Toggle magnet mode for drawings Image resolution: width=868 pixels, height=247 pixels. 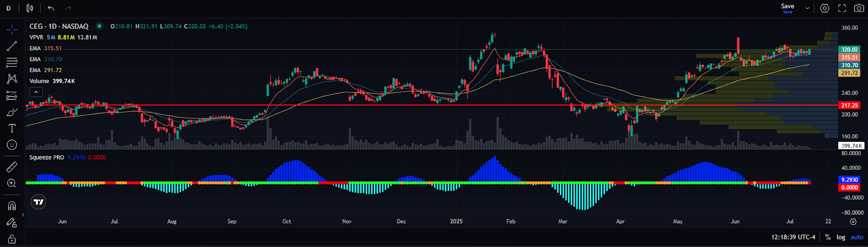[11, 206]
